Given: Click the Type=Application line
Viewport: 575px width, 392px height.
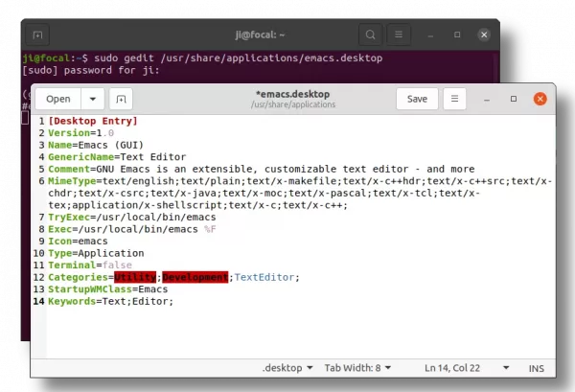Looking at the screenshot, I should [96, 253].
